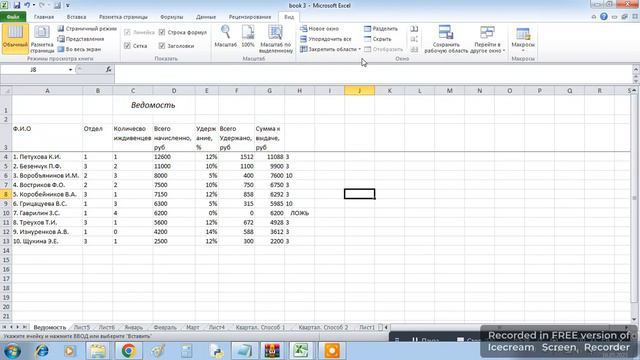Open the quick access toolbar customize dropdown
This screenshot has width=640, height=360.
[x=68, y=5]
